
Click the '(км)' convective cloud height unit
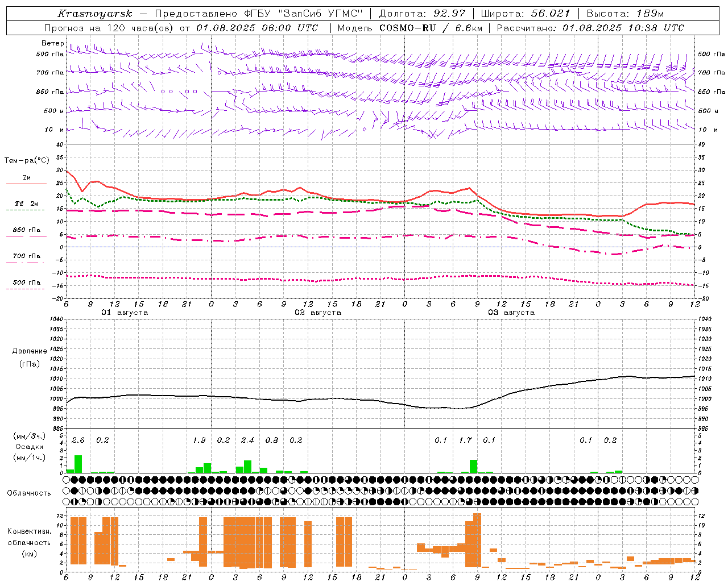coord(30,554)
